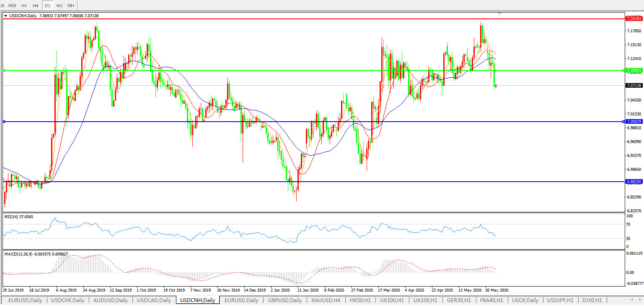Click the green 7.10011 price label
This screenshot has width=644, height=305.
633,70
